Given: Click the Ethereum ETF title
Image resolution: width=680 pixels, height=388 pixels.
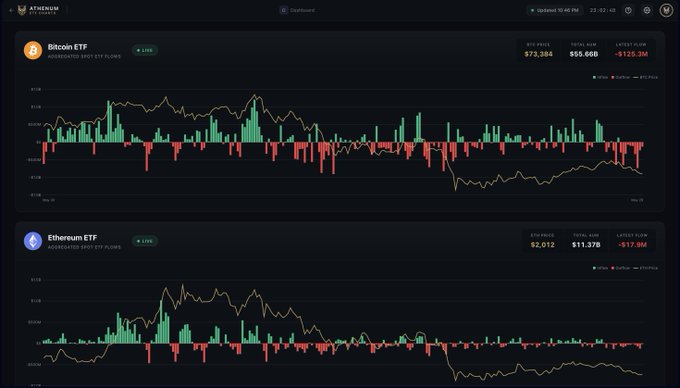Looking at the screenshot, I should tap(72, 238).
